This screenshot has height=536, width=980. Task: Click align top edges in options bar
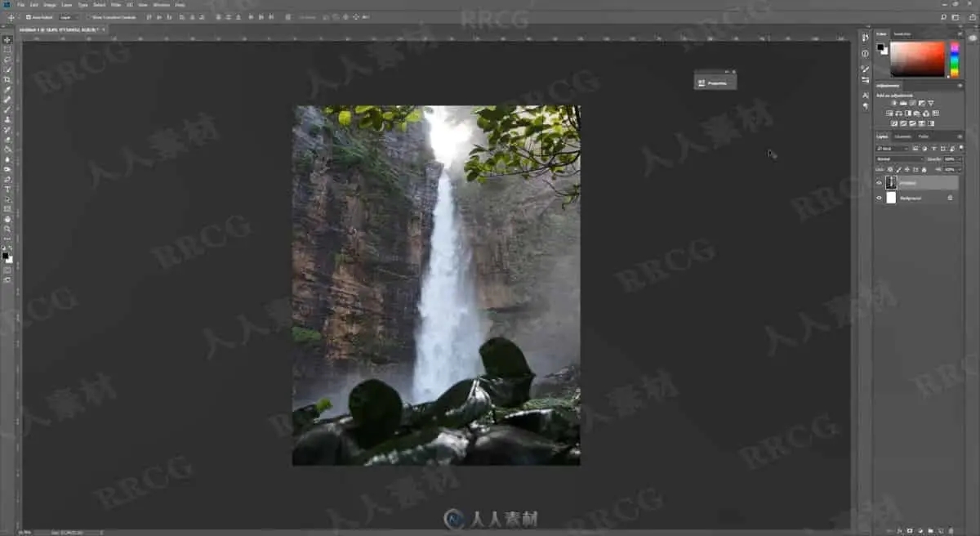coord(149,17)
